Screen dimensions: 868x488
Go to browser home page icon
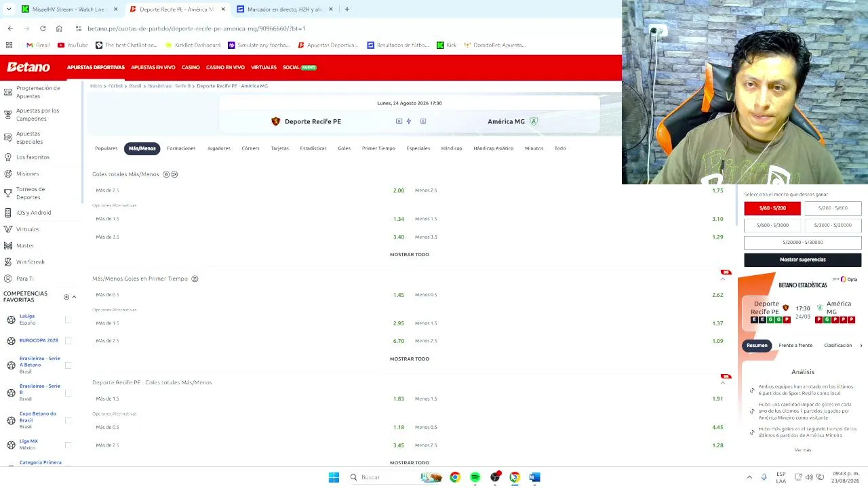(x=59, y=28)
